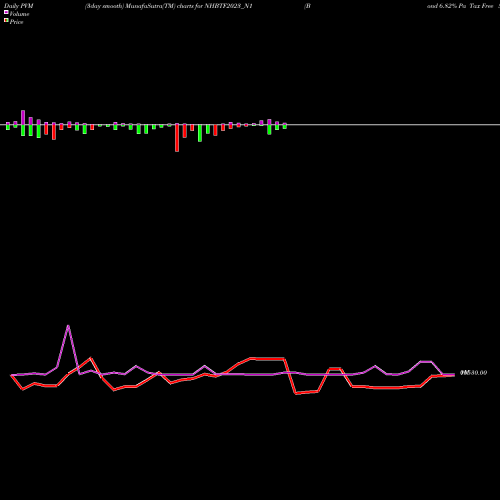Screen dimensions: 500x500
Task: Click the MunafaSutra charts for NHBTF2023_N1 heading
Action: pyautogui.click(x=169, y=6)
